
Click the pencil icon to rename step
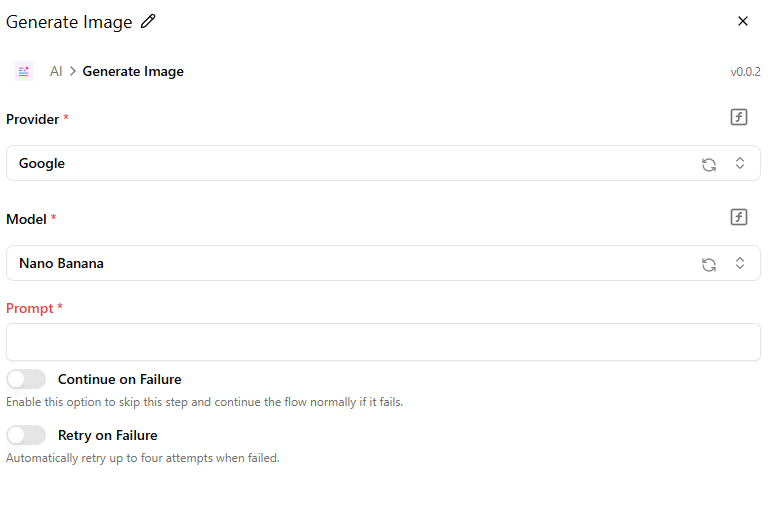click(x=148, y=21)
